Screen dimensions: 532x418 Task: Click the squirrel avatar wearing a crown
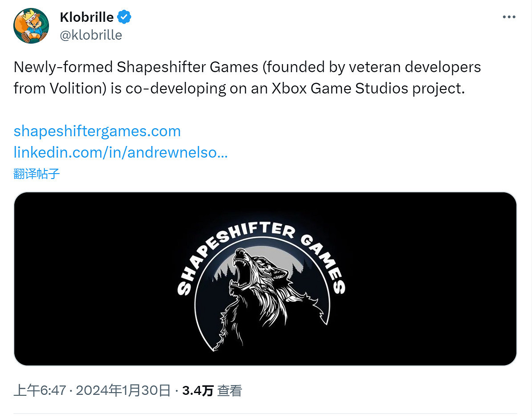[31, 24]
